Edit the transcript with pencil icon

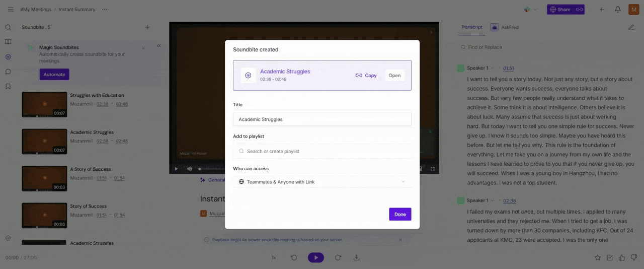pos(631,27)
